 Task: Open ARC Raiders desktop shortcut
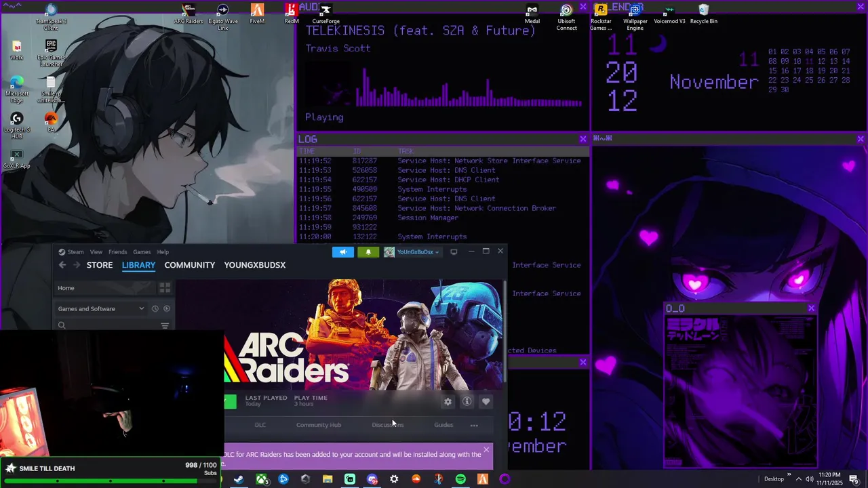click(x=189, y=14)
